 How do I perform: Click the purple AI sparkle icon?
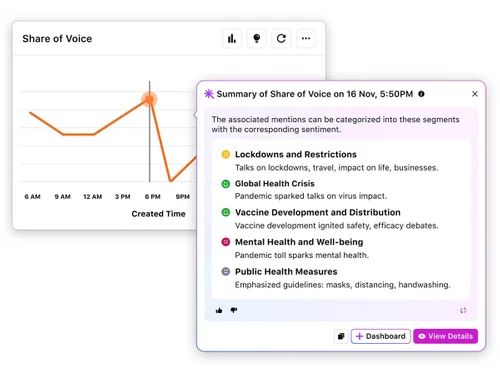(209, 94)
